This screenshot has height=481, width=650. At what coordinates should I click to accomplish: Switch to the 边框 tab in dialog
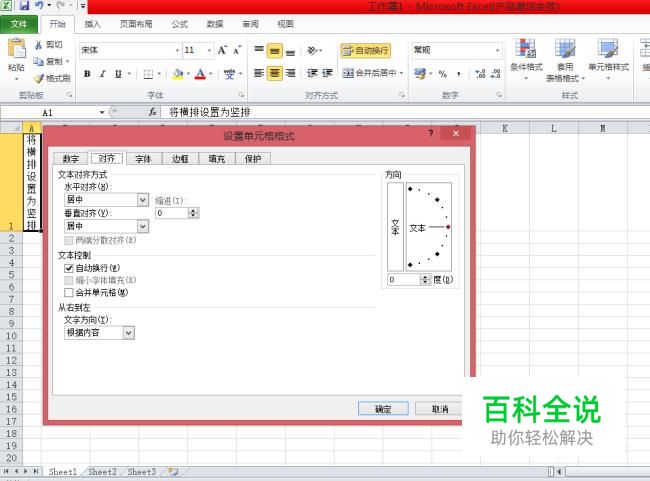tap(180, 159)
